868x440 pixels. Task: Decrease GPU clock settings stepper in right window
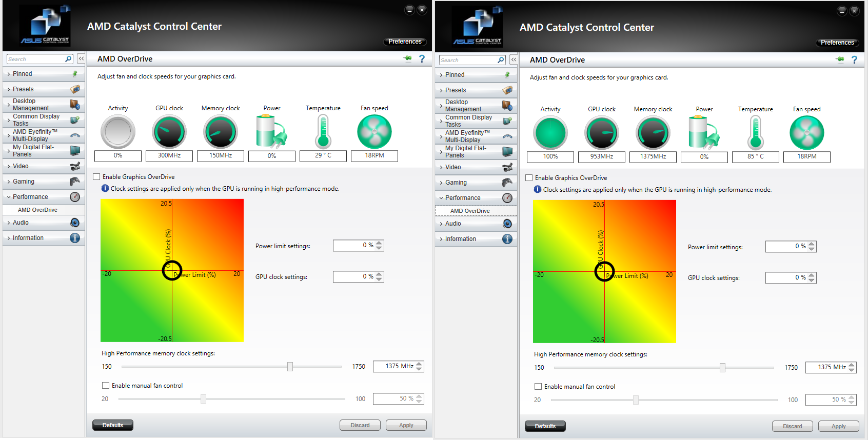pyautogui.click(x=812, y=280)
